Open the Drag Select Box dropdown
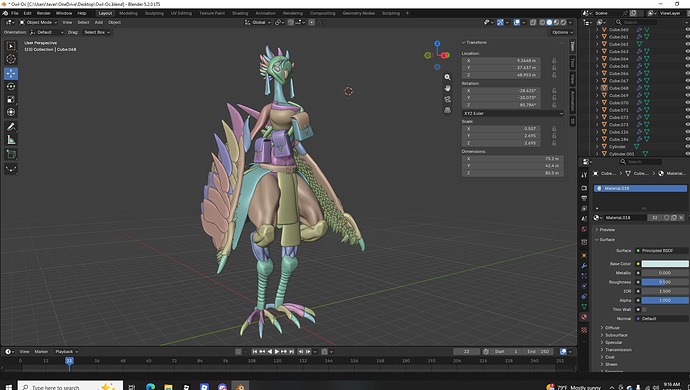This screenshot has height=390, width=690. point(96,32)
